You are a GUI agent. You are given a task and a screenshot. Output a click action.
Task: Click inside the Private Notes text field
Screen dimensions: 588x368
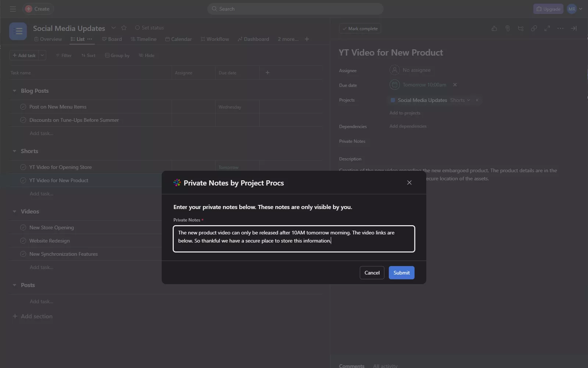click(294, 239)
